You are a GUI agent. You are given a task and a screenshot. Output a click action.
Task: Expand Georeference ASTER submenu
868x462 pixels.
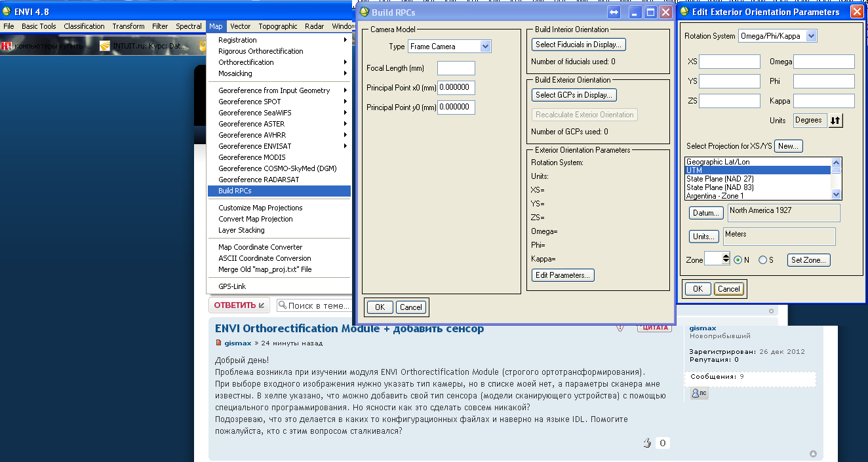click(279, 124)
